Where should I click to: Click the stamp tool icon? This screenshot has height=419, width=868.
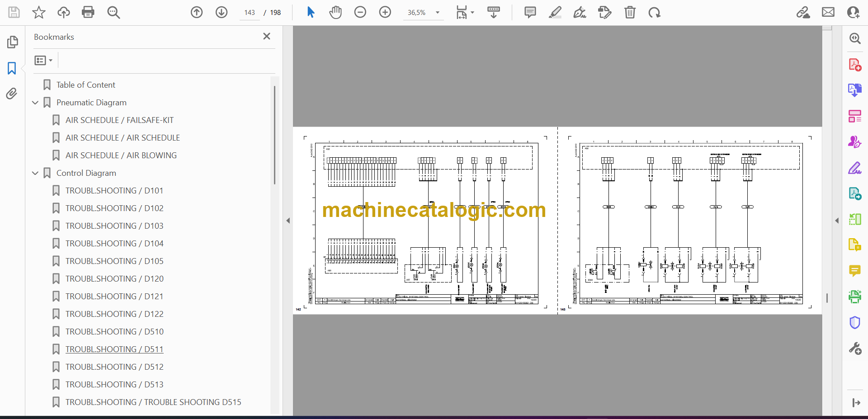[605, 12]
